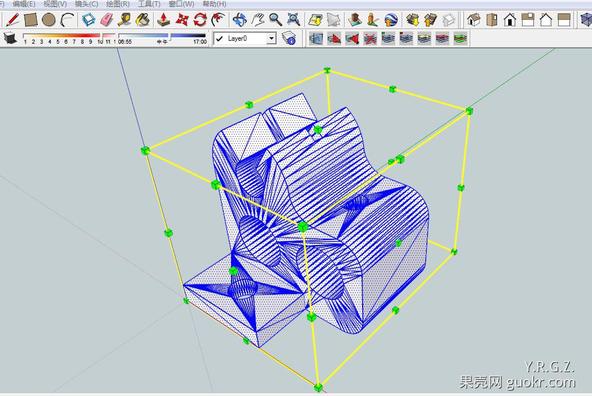592x396 pixels.
Task: Click the Get Models download button
Action: tap(412, 20)
